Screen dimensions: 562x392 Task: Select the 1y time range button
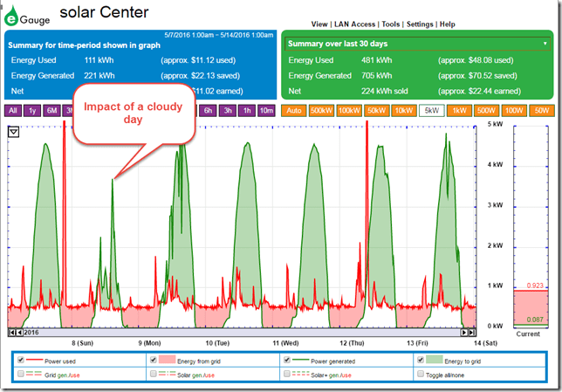click(x=32, y=111)
